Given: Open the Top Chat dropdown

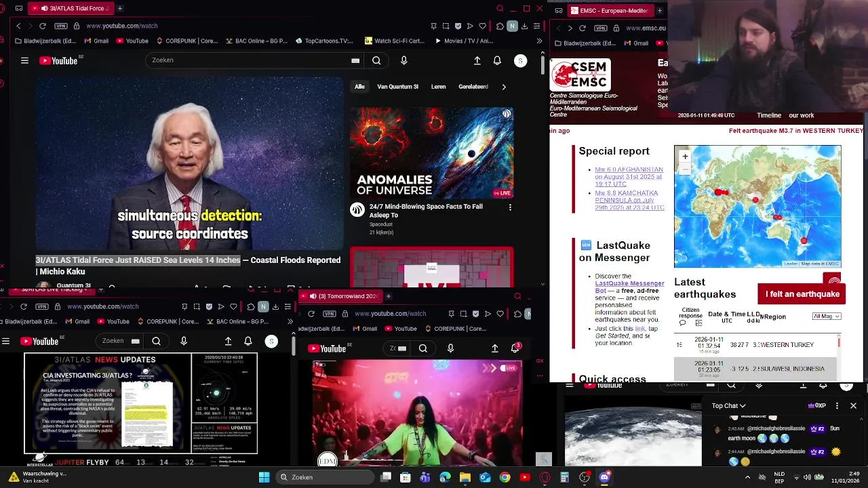Looking at the screenshot, I should [x=729, y=406].
